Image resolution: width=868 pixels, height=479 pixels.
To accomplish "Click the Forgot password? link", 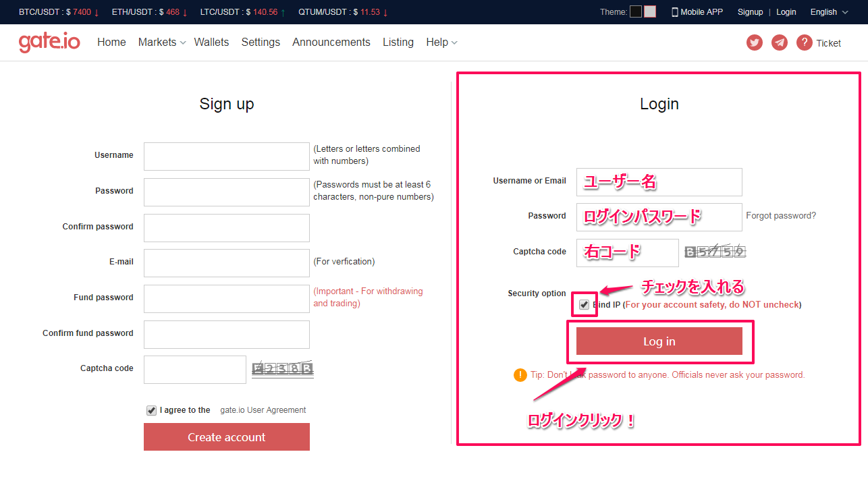I will coord(781,216).
